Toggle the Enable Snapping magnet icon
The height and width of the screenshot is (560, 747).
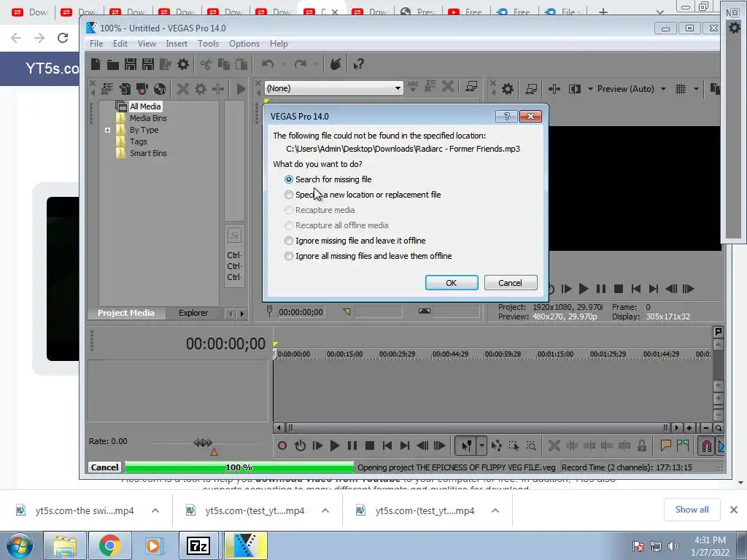707,446
